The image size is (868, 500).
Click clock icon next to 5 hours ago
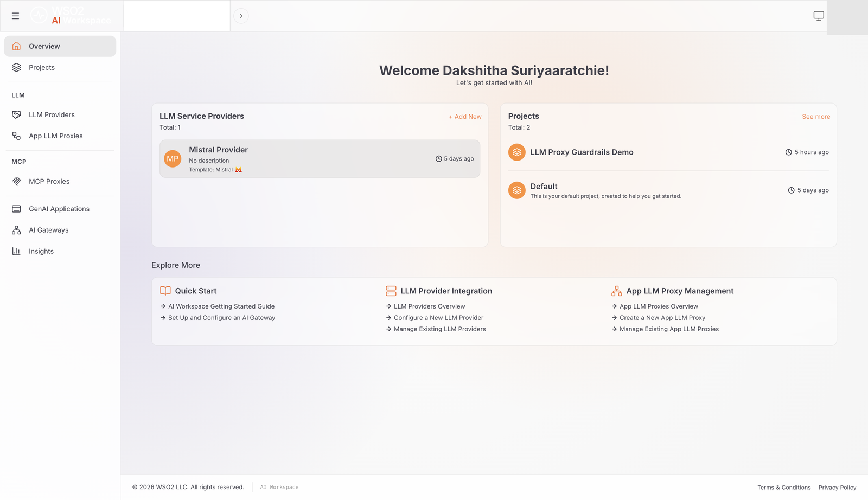(788, 152)
